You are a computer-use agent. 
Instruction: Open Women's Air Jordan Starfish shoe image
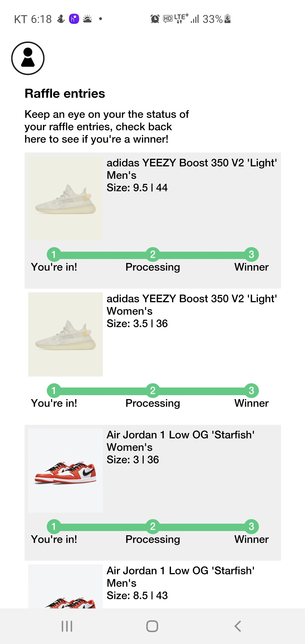click(x=66, y=471)
